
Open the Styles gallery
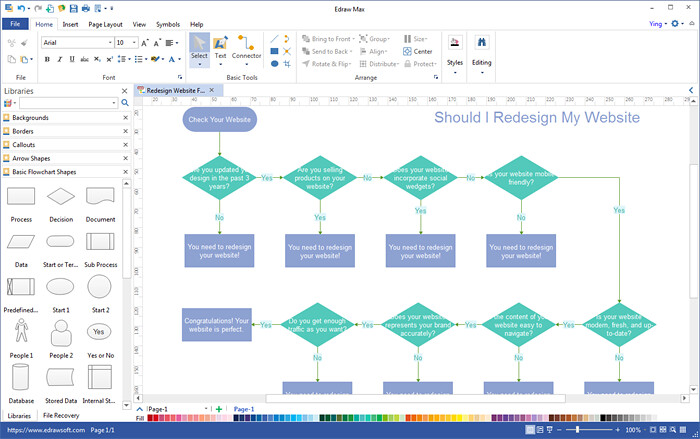(454, 50)
